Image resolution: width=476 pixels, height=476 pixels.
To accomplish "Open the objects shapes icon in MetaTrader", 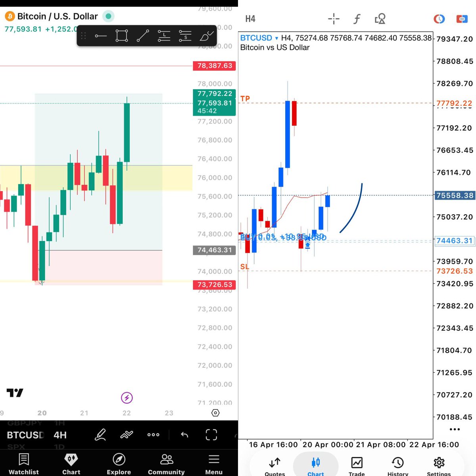I will pyautogui.click(x=380, y=19).
